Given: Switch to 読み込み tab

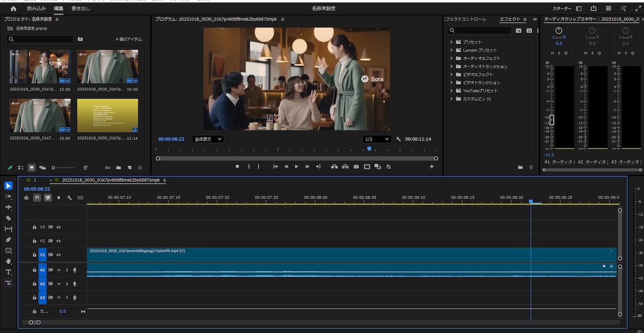Looking at the screenshot, I should click(36, 8).
